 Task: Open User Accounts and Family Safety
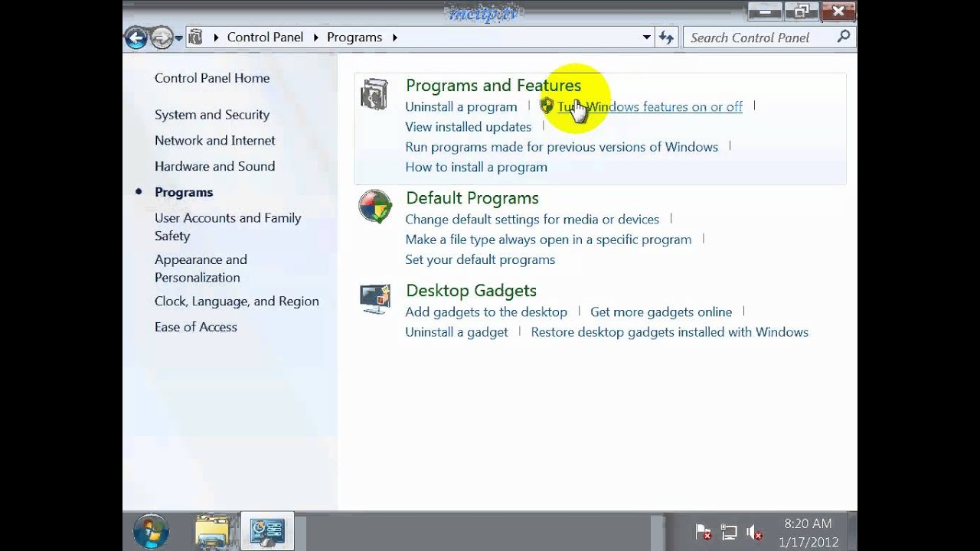pos(228,227)
